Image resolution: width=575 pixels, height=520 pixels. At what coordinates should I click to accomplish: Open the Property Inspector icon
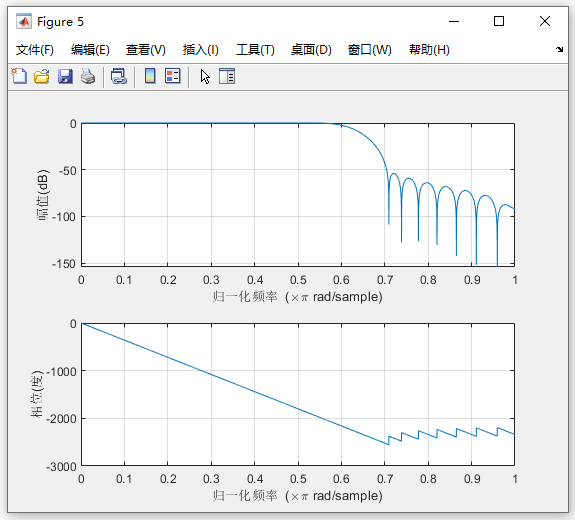[227, 76]
